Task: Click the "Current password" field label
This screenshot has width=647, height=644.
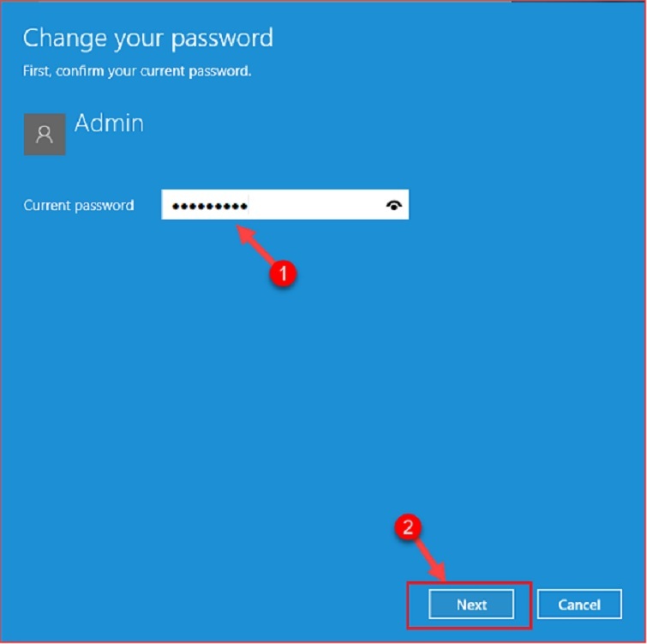Action: [x=79, y=205]
